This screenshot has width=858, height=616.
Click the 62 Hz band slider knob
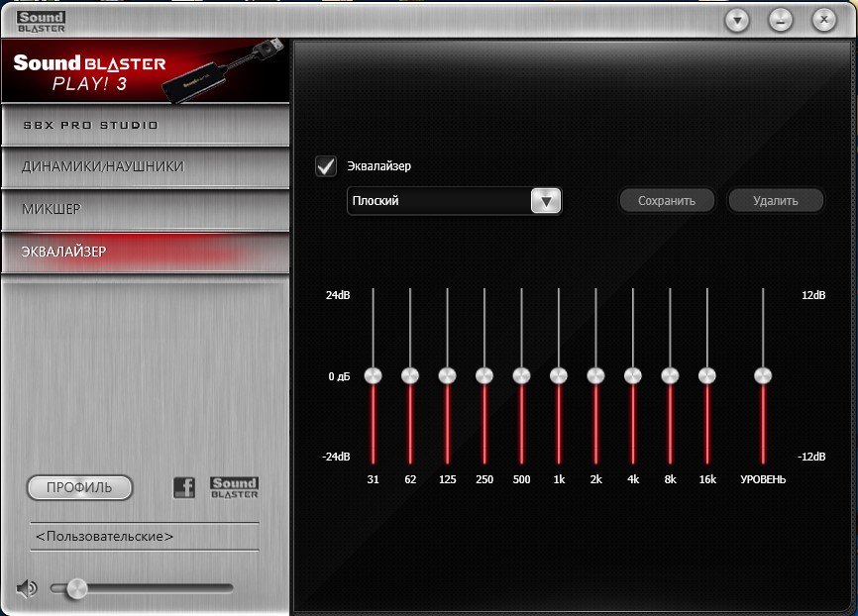[x=410, y=375]
